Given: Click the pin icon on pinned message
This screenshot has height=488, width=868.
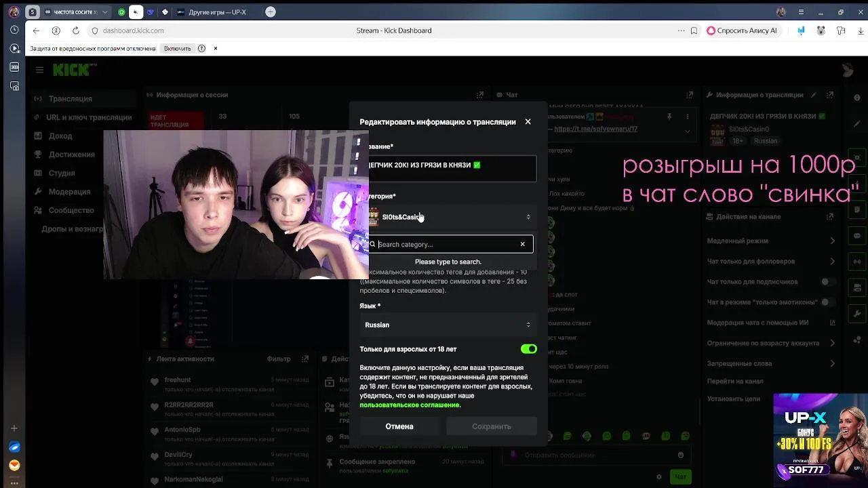Looking at the screenshot, I should coord(669,117).
